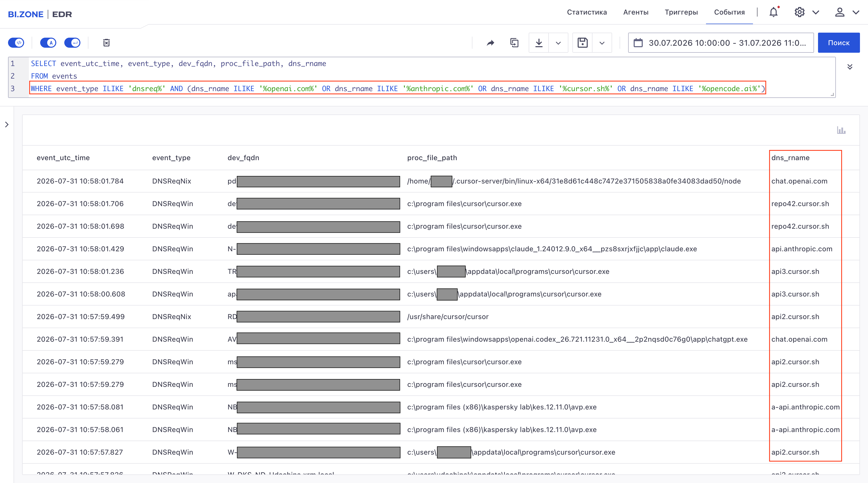
Task: Run the query with the Поиск button
Action: point(839,43)
